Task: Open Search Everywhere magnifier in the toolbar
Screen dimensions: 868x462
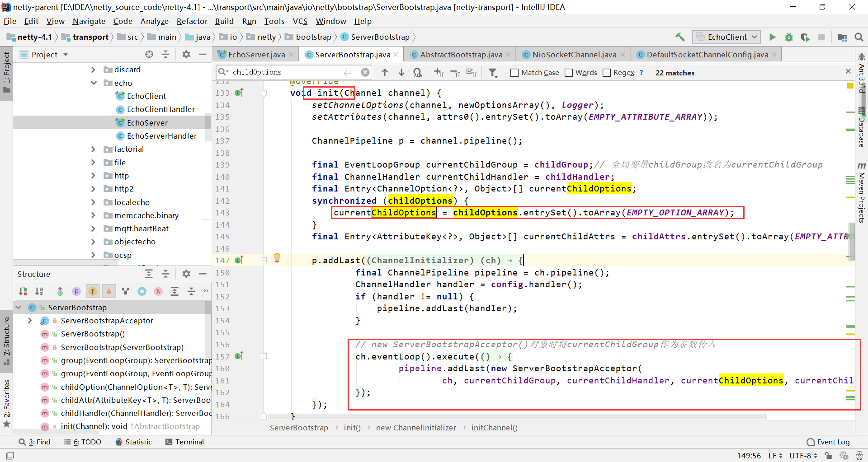Action: 859,37
